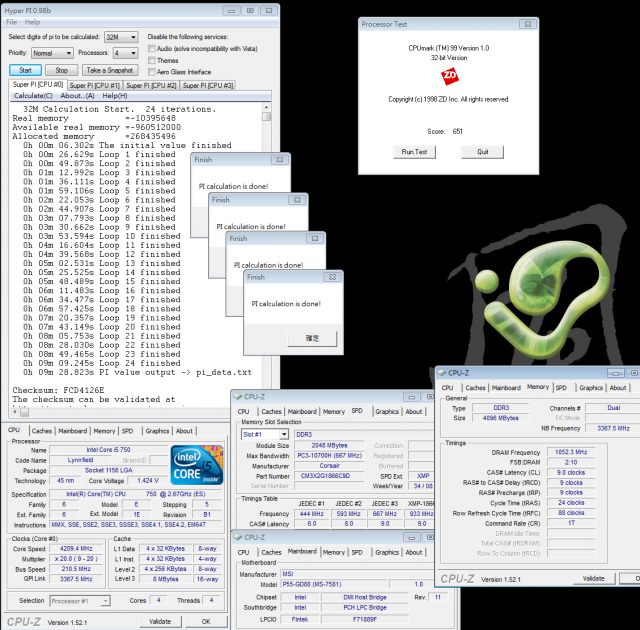
Task: Open the Slot #1 memory slot dropdown
Action: point(265,435)
